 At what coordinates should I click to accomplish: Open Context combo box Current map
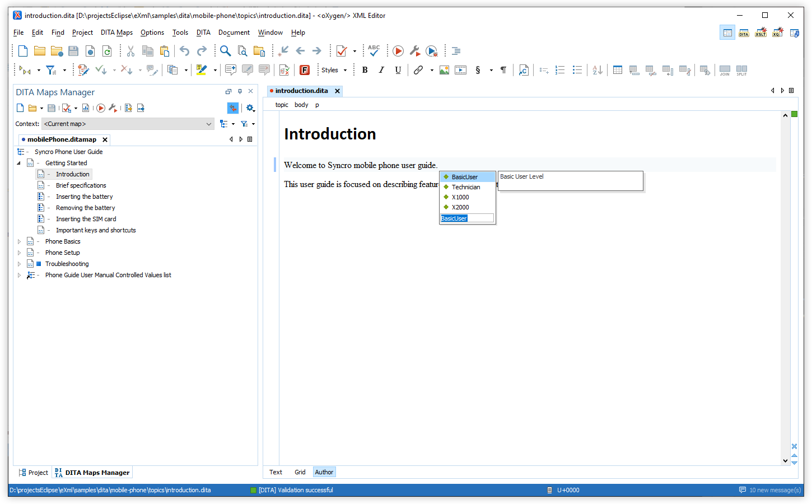(x=128, y=124)
